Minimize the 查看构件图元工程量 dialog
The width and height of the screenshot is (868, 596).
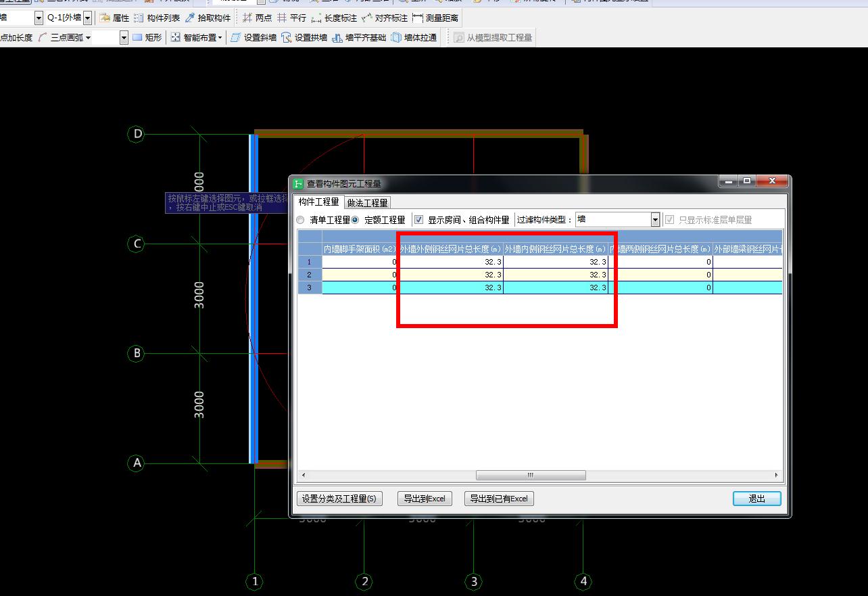coord(728,181)
